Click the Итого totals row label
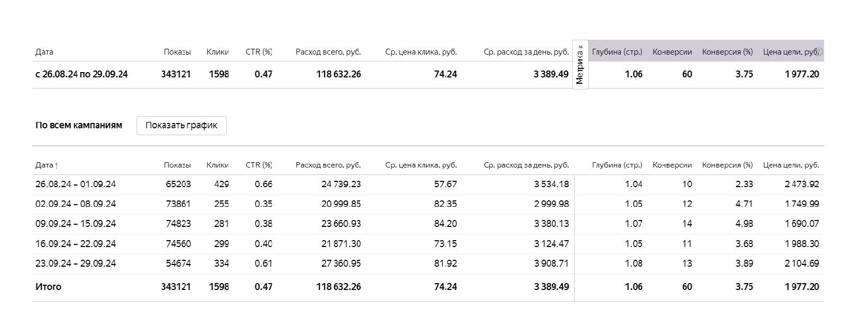The height and width of the screenshot is (334, 868). pos(48,287)
